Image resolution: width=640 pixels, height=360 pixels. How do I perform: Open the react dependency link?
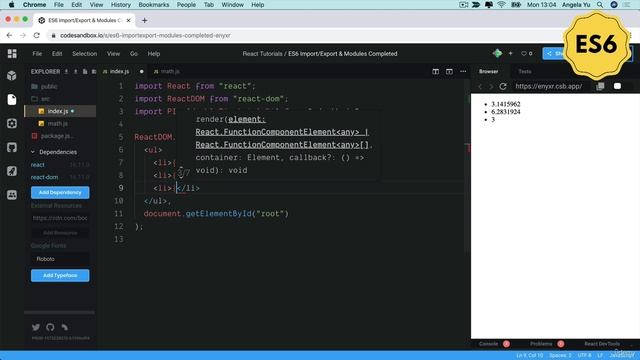pyautogui.click(x=38, y=165)
